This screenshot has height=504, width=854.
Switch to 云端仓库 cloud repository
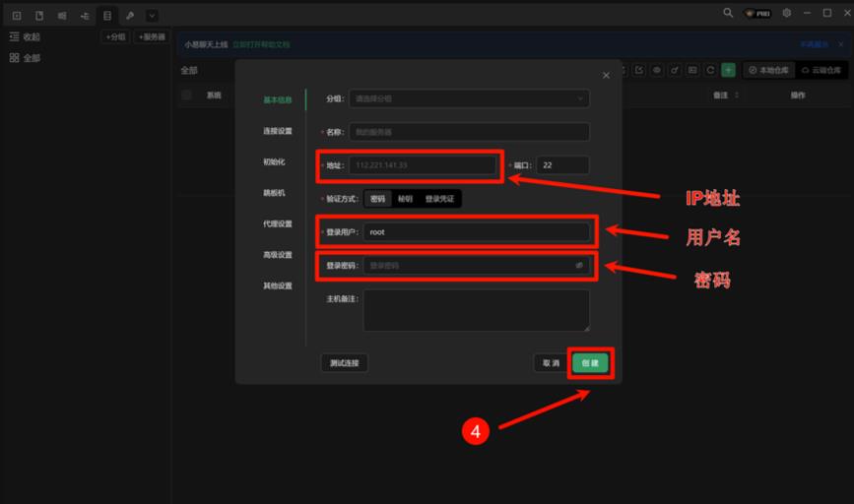(821, 70)
